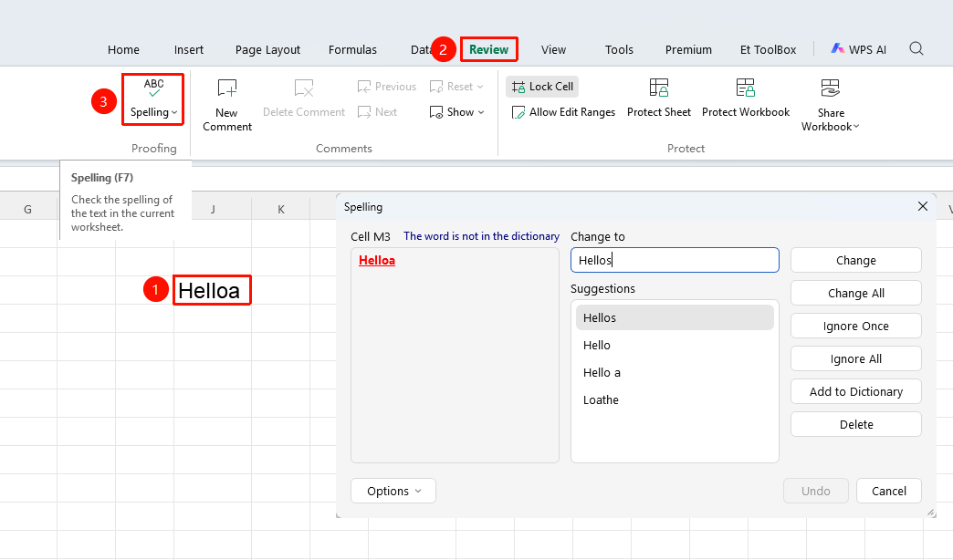Expand the Show dropdown arrow

(x=481, y=112)
